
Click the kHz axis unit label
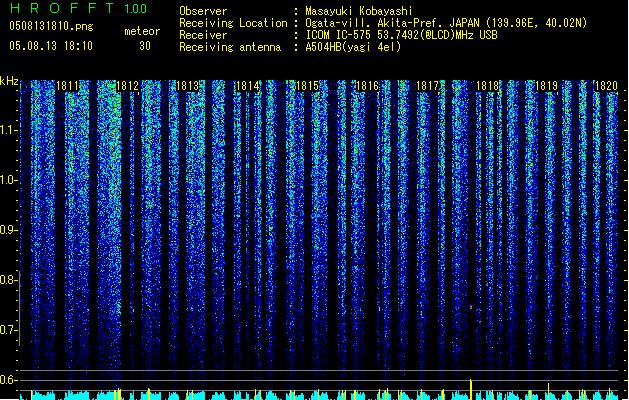[x=9, y=81]
